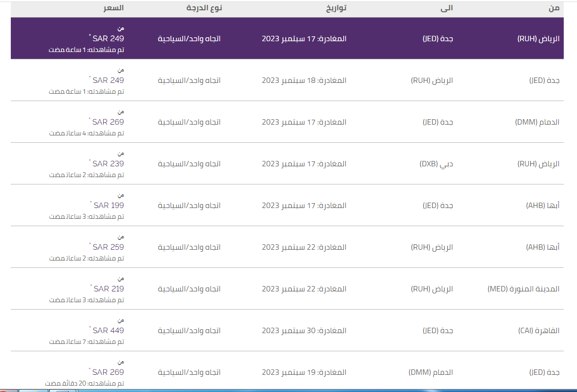577x392 pixels.
Task: Click destination "الرياض (RUH)" in المدينة المنورة row
Action: [432, 289]
